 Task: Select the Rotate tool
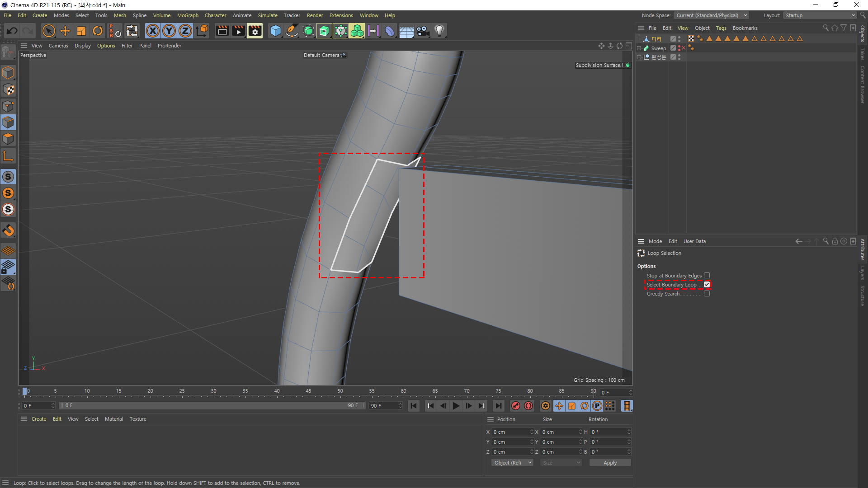coord(98,31)
